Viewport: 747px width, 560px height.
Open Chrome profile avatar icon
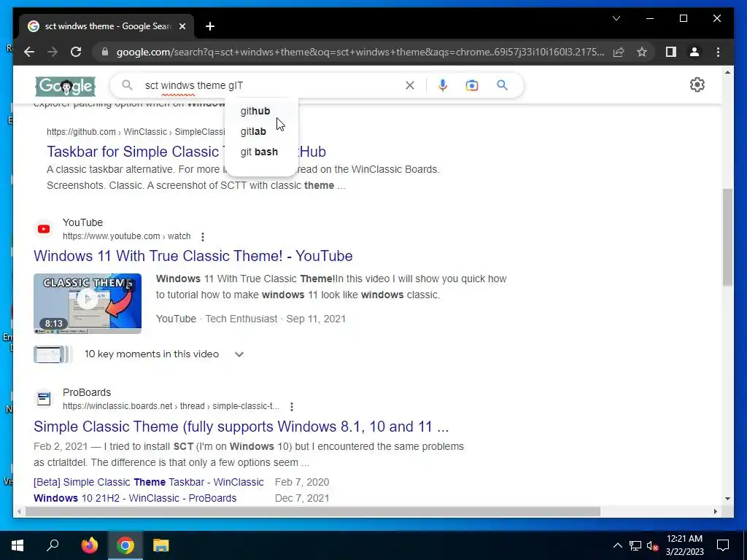[694, 52]
